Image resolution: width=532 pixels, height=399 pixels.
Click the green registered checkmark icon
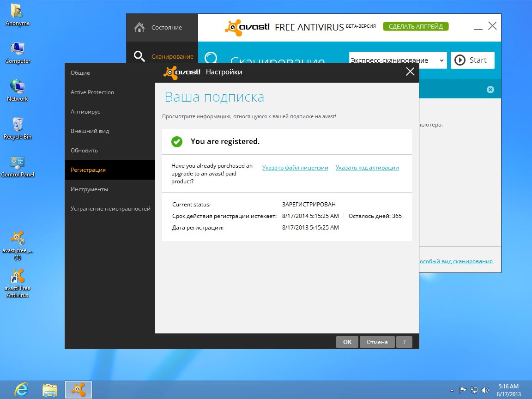click(177, 141)
